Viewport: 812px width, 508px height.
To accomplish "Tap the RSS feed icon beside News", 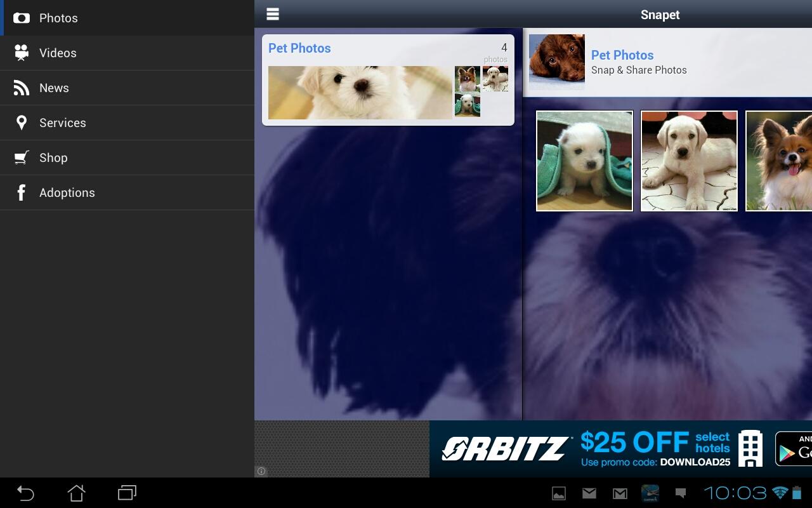I will (x=22, y=88).
